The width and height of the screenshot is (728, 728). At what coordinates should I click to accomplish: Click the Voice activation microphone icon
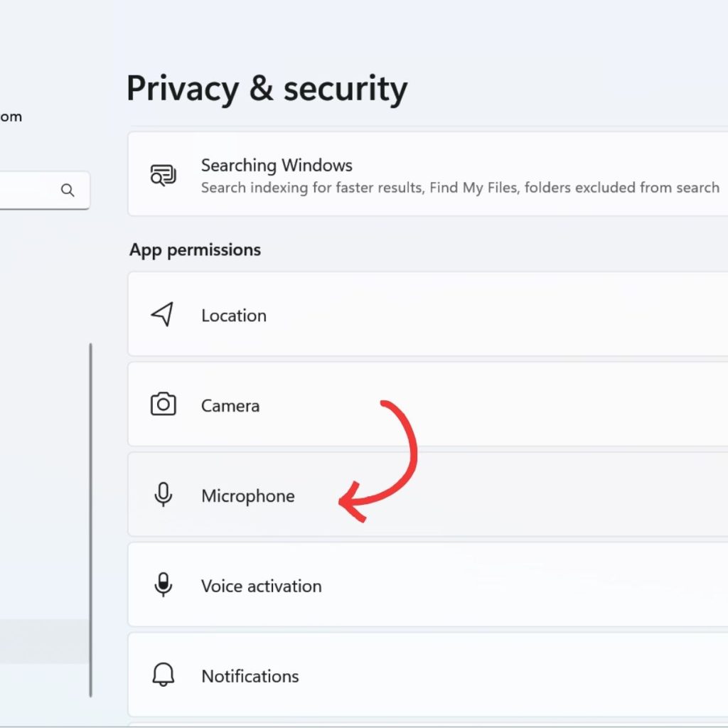163,585
